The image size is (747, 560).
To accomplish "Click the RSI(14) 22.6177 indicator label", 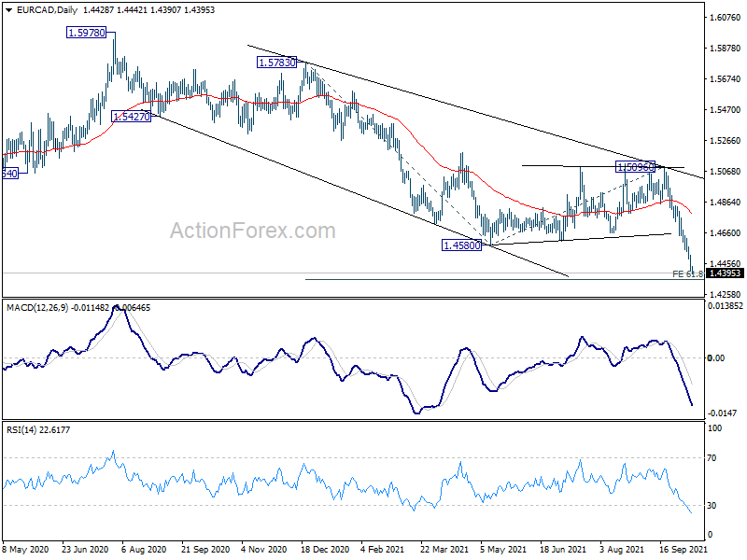I will [x=38, y=429].
